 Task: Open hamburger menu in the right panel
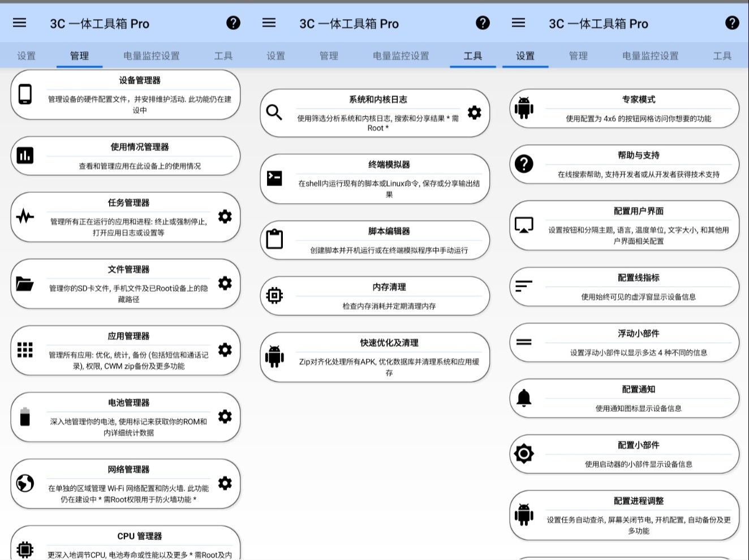518,23
